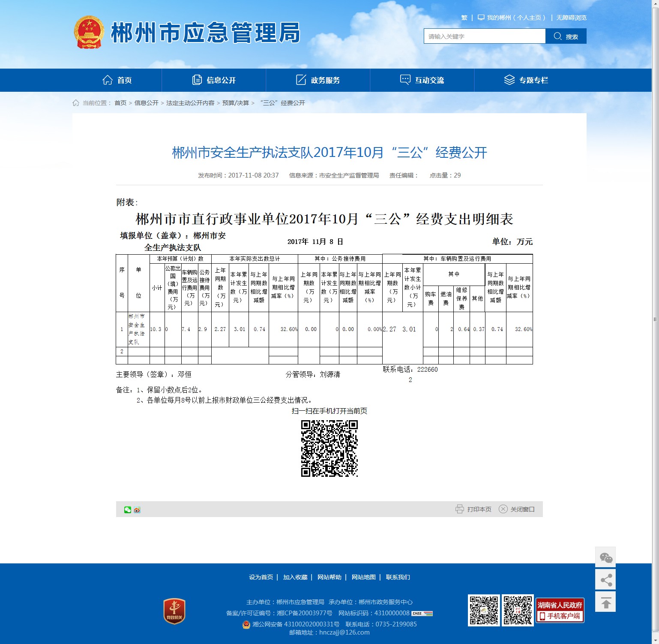Click the CN22 site ID badge icon
Image resolution: width=659 pixels, height=644 pixels.
coord(422,614)
